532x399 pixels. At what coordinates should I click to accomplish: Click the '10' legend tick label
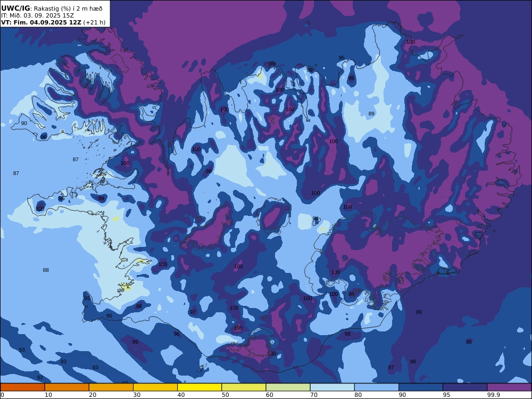pyautogui.click(x=48, y=395)
